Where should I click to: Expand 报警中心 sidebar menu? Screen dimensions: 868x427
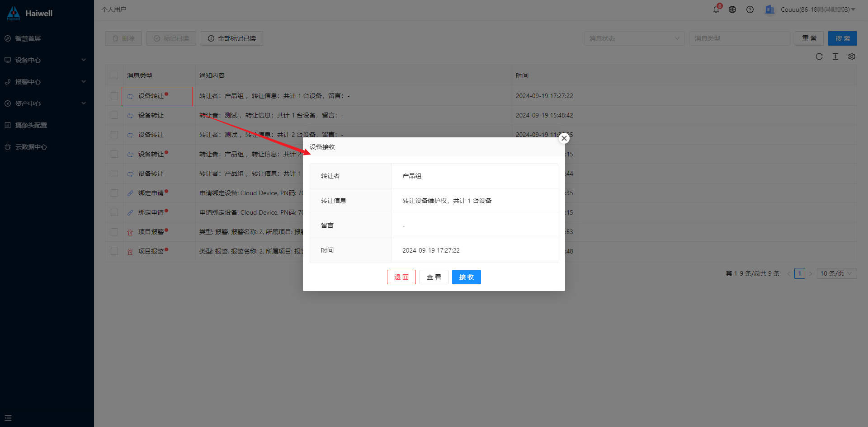(47, 82)
